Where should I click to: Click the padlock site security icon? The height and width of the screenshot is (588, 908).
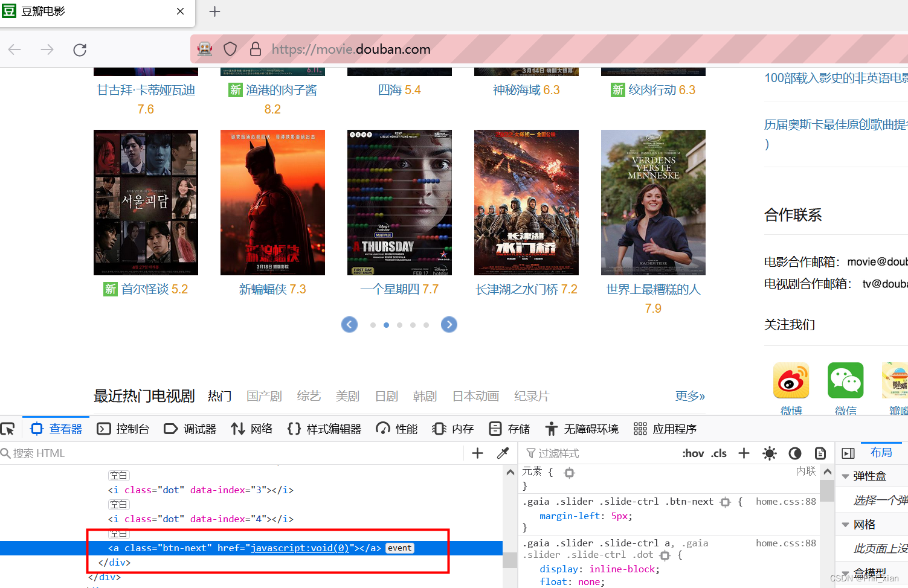(x=256, y=49)
